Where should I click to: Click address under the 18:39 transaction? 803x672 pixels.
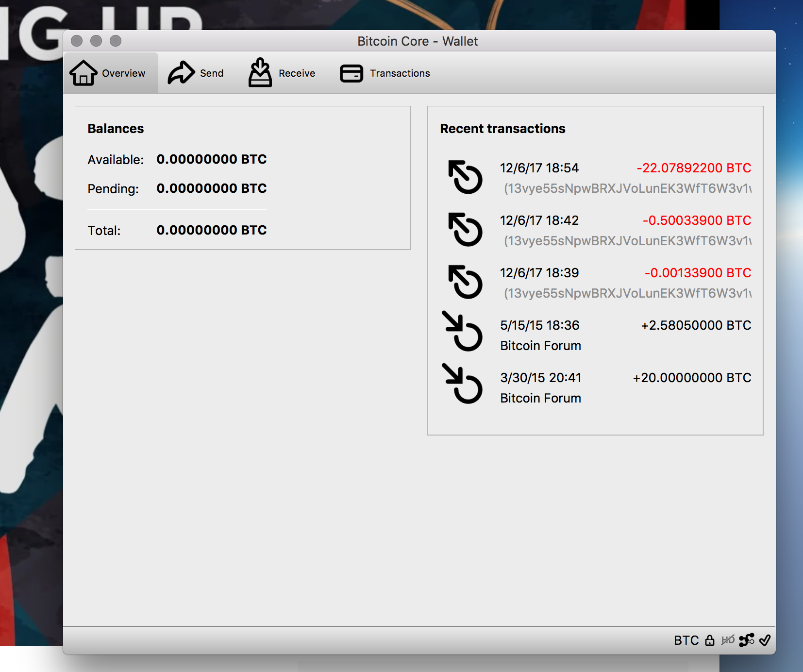(627, 293)
